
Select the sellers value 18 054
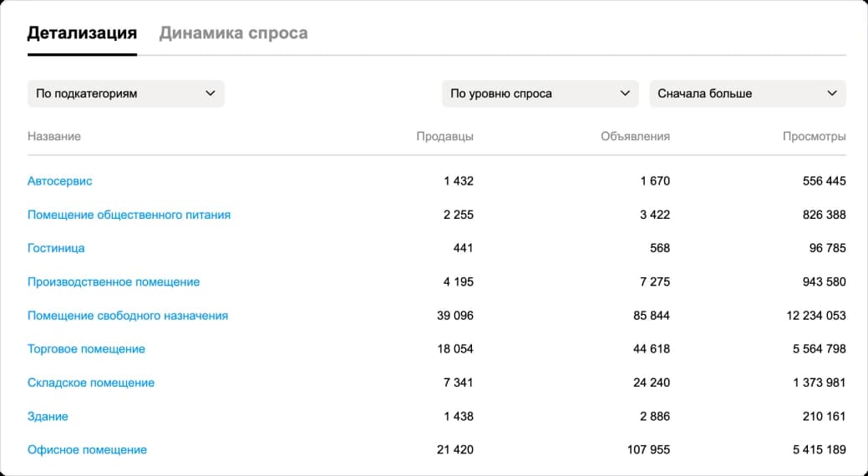pyautogui.click(x=455, y=349)
